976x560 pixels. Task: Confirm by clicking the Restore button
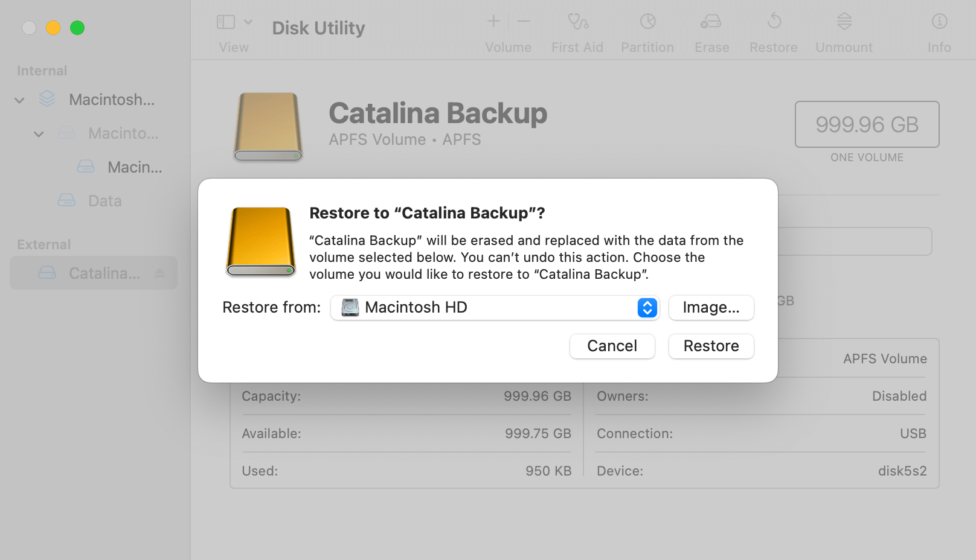click(711, 346)
